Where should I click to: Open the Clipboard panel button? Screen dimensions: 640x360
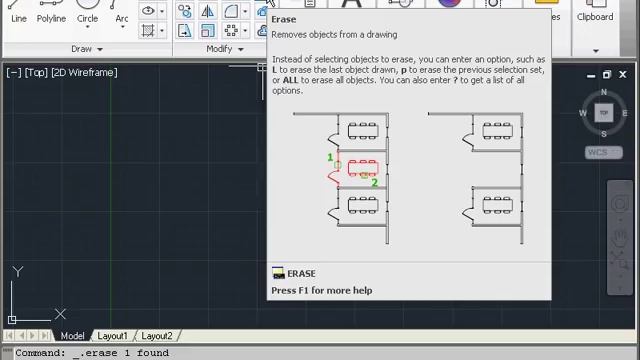[595, 11]
